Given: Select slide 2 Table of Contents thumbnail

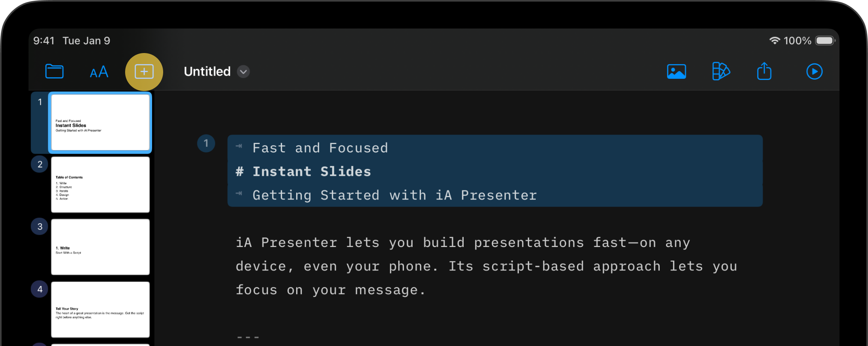Looking at the screenshot, I should [100, 184].
